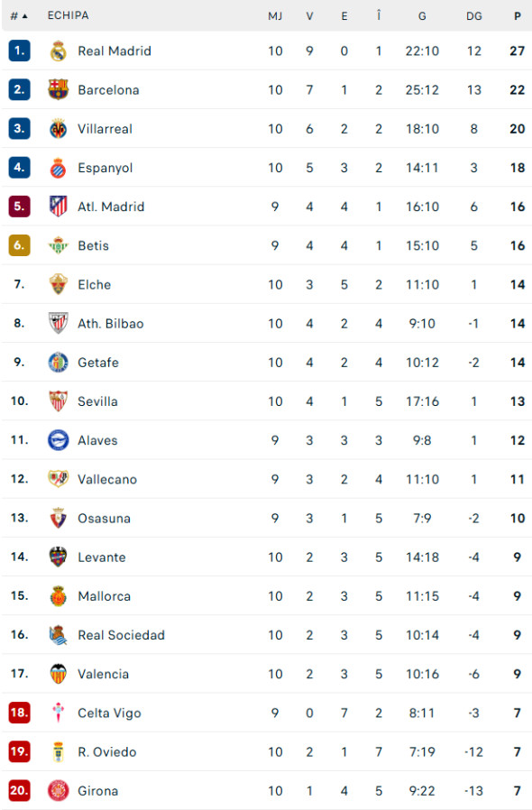Click the Real Madrid crest icon
This screenshot has width=532, height=810.
58,51
